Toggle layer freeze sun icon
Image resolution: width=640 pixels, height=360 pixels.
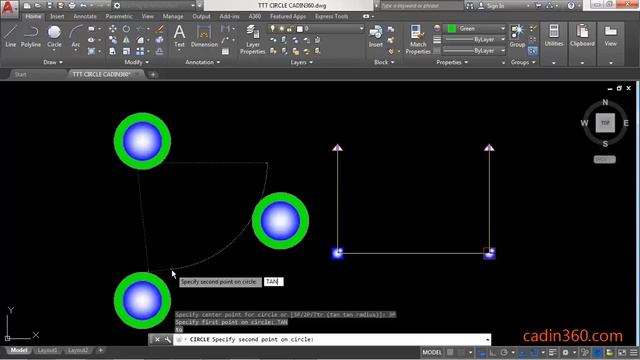pos(281,29)
